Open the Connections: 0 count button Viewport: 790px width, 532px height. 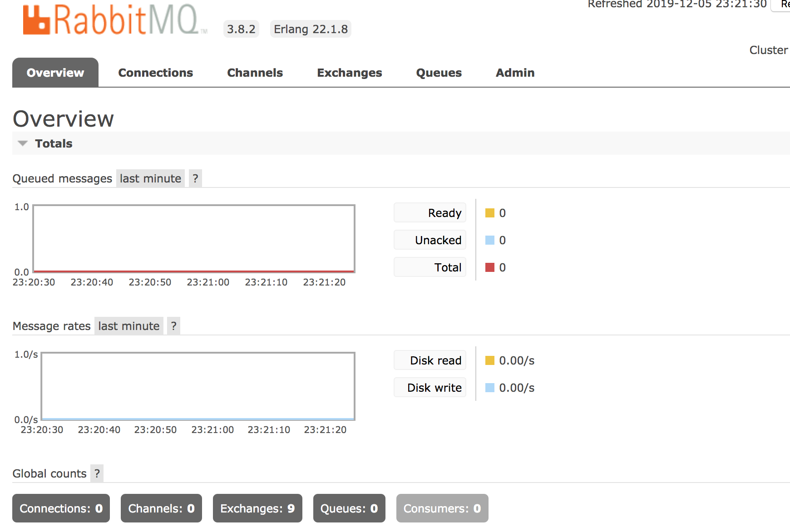point(61,508)
